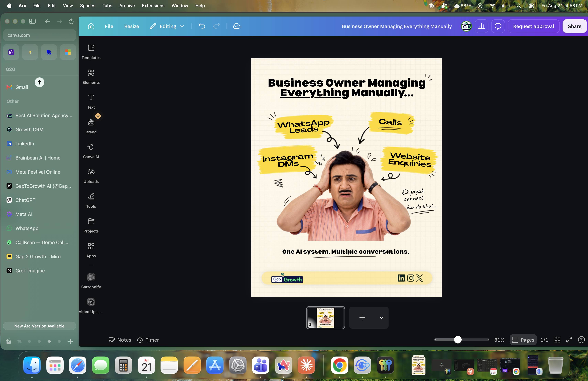Screen dimensions: 588x381
Task: Open the Elements panel
Action: click(x=91, y=77)
